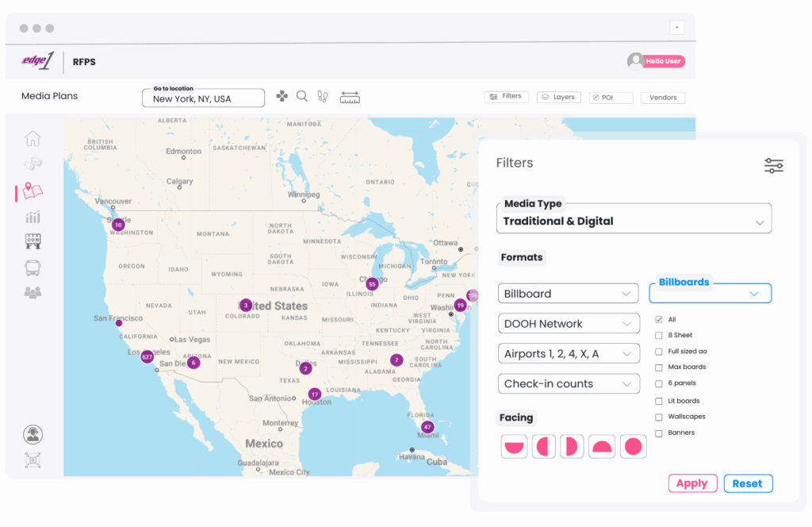Check the Banners checkbox

(x=659, y=433)
